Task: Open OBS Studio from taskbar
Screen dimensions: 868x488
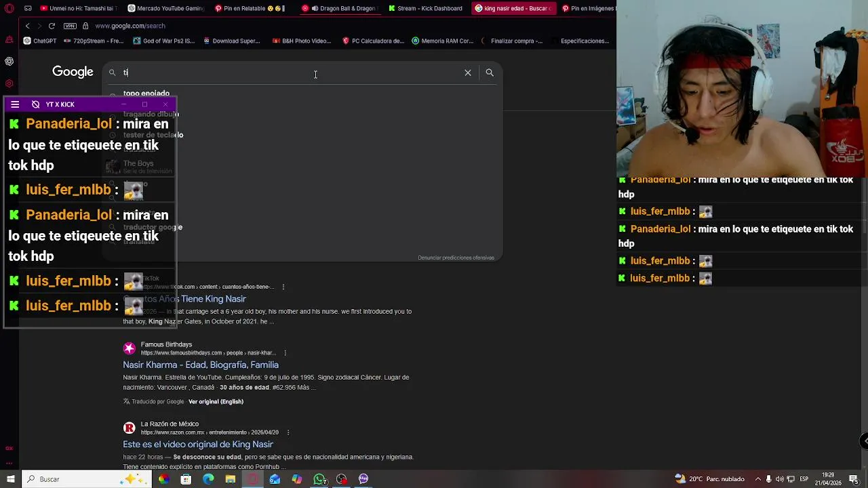Action: point(341,479)
